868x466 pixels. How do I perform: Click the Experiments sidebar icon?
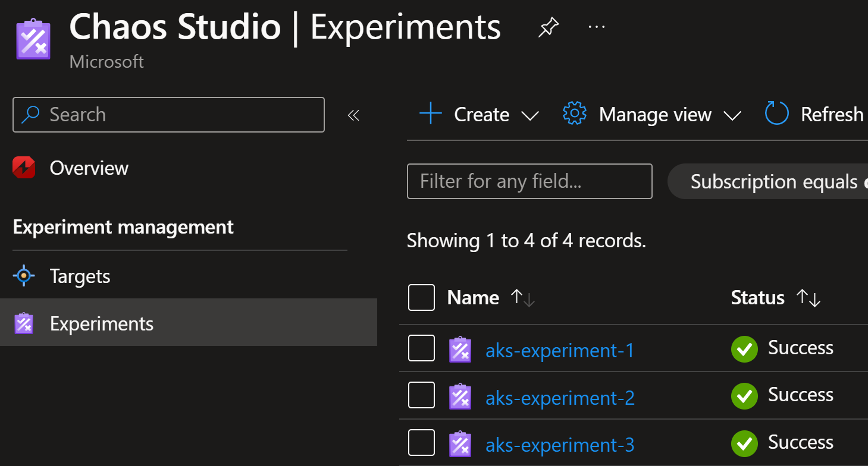pyautogui.click(x=24, y=323)
